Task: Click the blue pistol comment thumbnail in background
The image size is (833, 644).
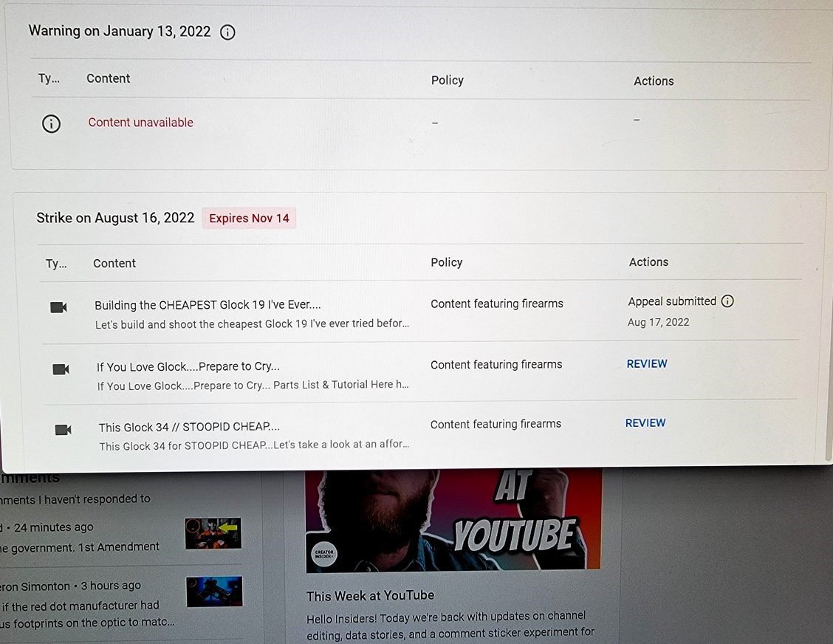Action: 215,592
